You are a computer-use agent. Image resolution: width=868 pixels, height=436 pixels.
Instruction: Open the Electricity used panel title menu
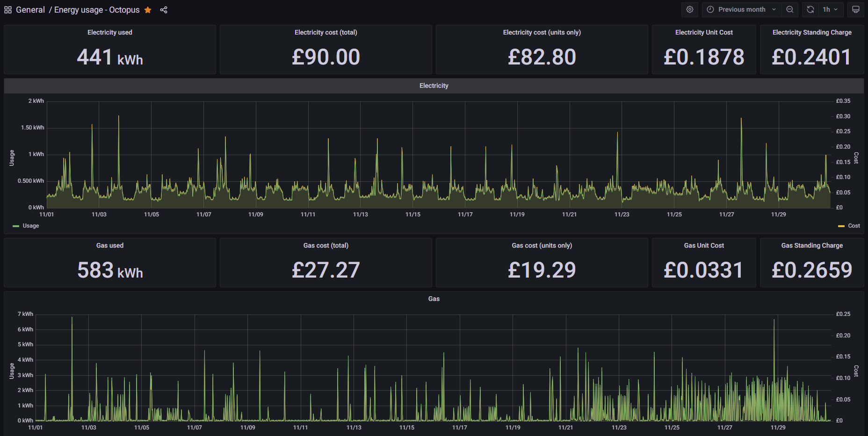click(x=110, y=32)
